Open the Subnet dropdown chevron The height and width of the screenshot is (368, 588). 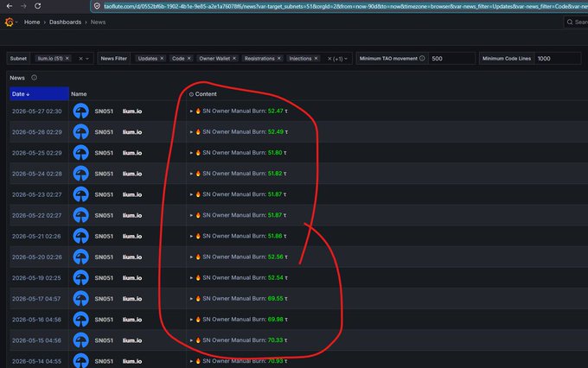click(x=87, y=59)
